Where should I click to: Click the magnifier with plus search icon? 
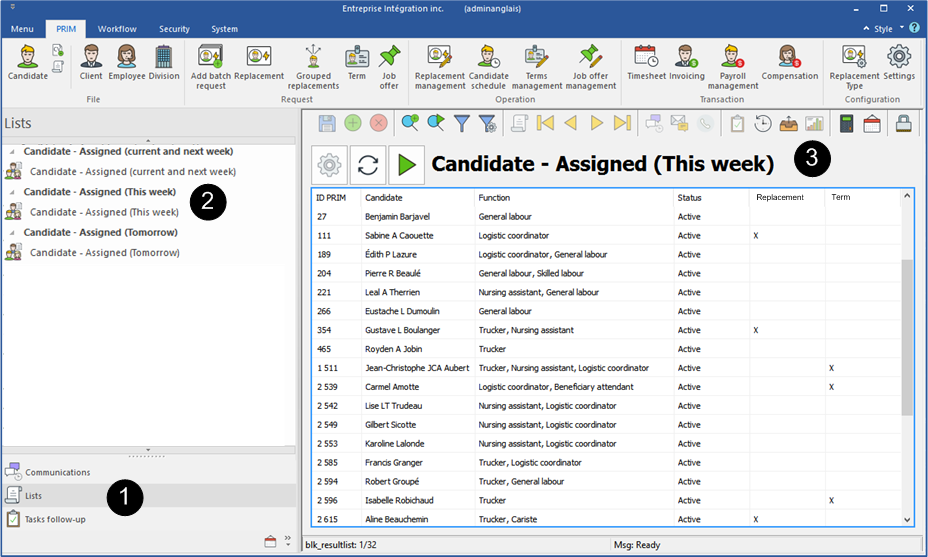(410, 123)
